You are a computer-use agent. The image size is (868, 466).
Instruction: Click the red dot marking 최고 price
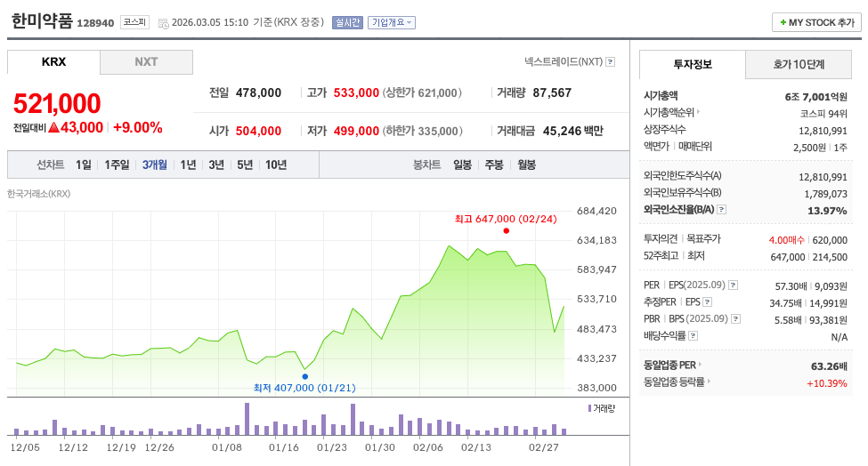[x=506, y=231]
